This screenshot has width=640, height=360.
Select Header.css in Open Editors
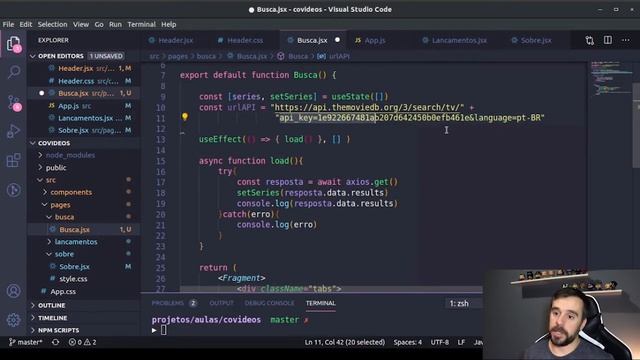coord(84,81)
